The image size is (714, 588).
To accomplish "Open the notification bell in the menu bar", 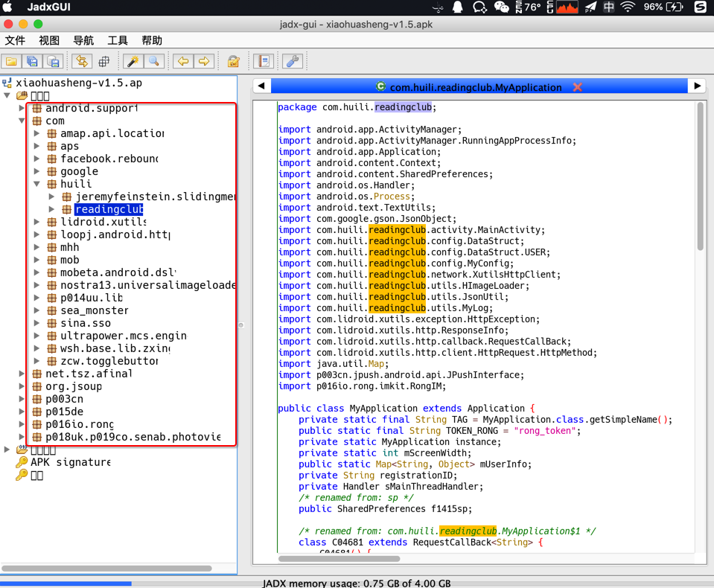I will click(458, 7).
